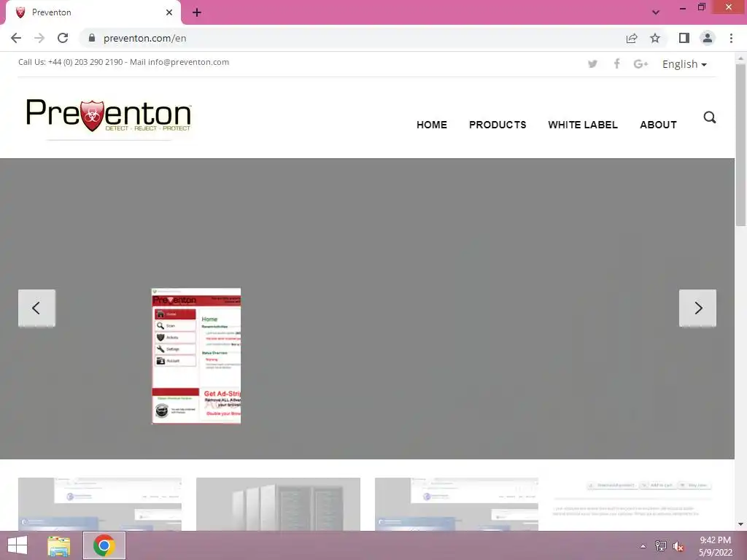Viewport: 747px width, 560px height.
Task: Expand the English language dropdown
Action: click(x=684, y=64)
